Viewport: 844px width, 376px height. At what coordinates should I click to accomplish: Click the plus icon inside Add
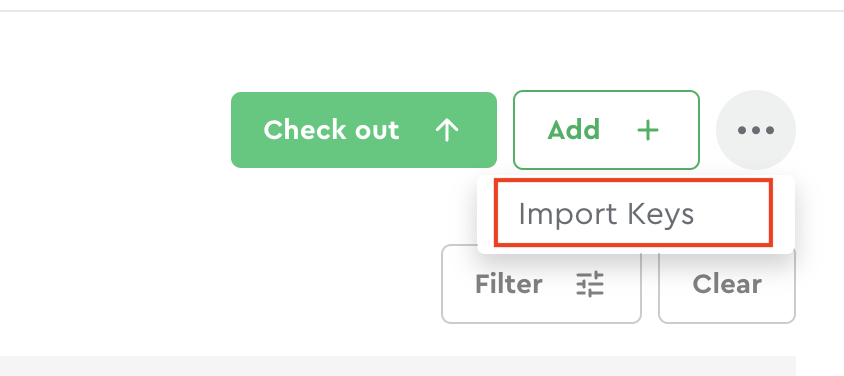[x=648, y=130]
